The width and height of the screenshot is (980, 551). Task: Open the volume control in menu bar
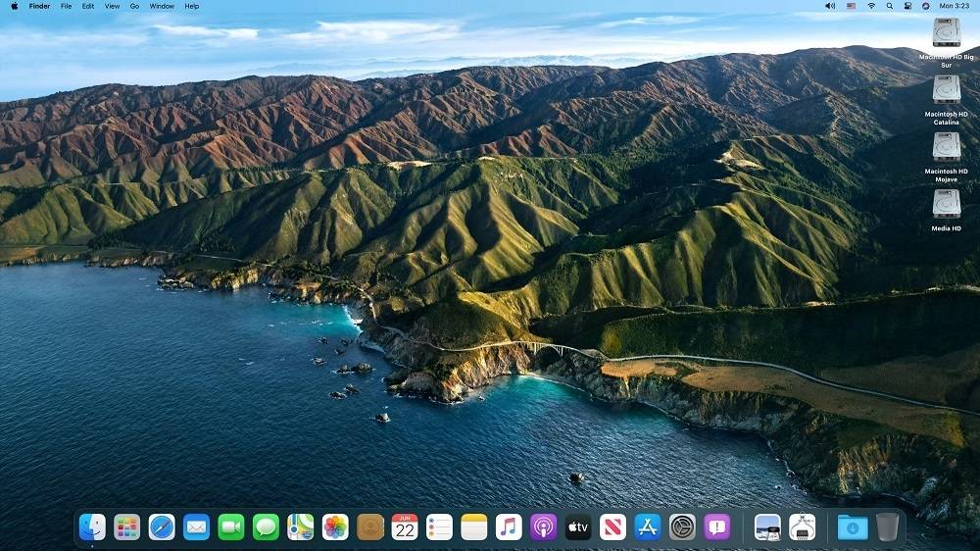[x=830, y=6]
